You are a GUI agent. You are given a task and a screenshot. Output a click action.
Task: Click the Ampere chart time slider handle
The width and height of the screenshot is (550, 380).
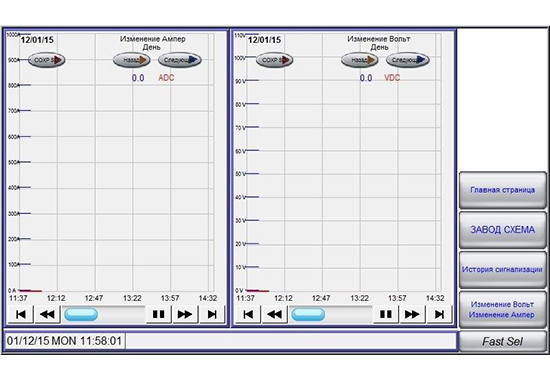point(81,314)
